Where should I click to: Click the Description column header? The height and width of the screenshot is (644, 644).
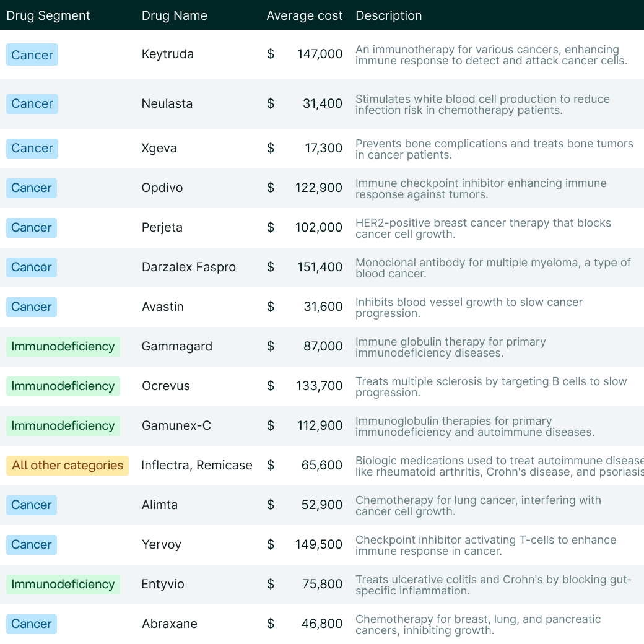coord(388,15)
